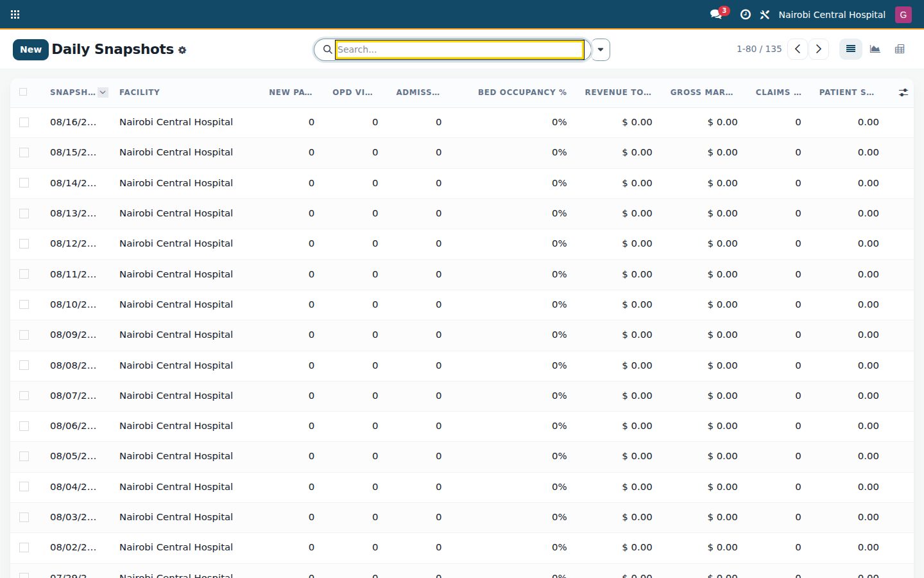Check the 08/06 snapshot row
The height and width of the screenshot is (578, 924).
[24, 426]
